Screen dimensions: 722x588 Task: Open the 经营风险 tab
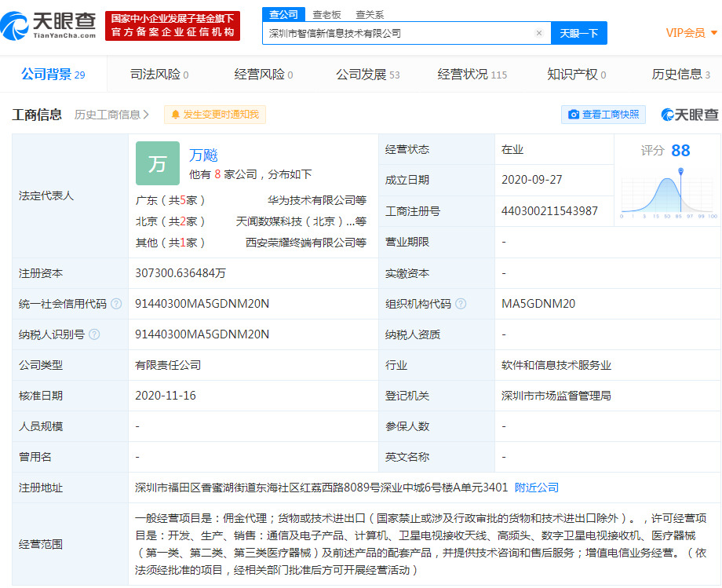pyautogui.click(x=264, y=74)
